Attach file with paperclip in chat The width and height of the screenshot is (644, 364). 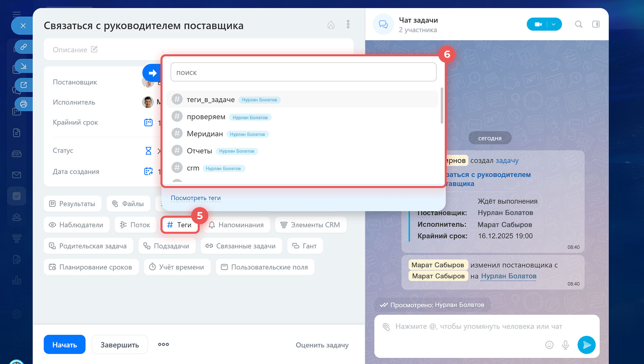click(386, 326)
